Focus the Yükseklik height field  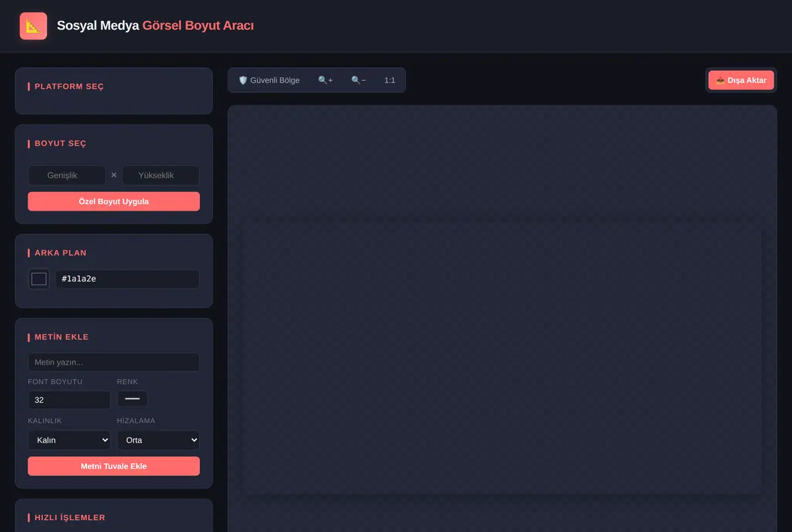coord(160,176)
